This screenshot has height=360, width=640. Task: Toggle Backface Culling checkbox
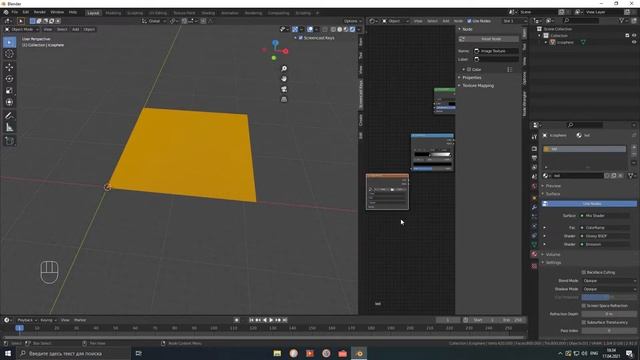coord(584,272)
